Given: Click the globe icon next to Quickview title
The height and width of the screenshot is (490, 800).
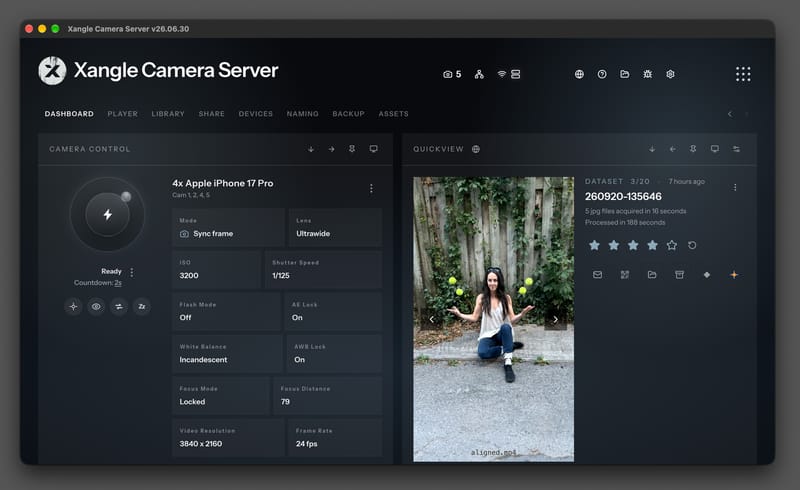Looking at the screenshot, I should [476, 149].
